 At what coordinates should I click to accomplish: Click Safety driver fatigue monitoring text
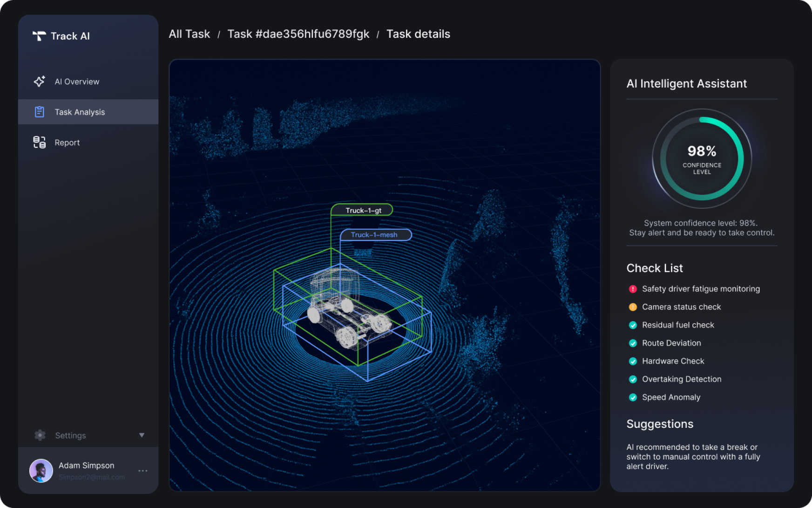(701, 289)
